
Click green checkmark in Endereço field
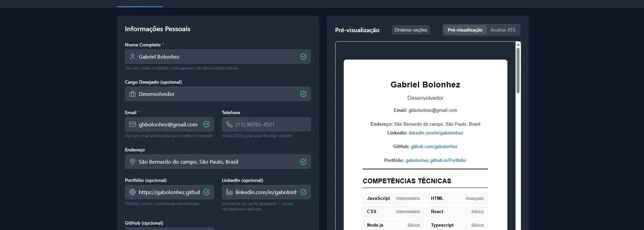click(303, 162)
